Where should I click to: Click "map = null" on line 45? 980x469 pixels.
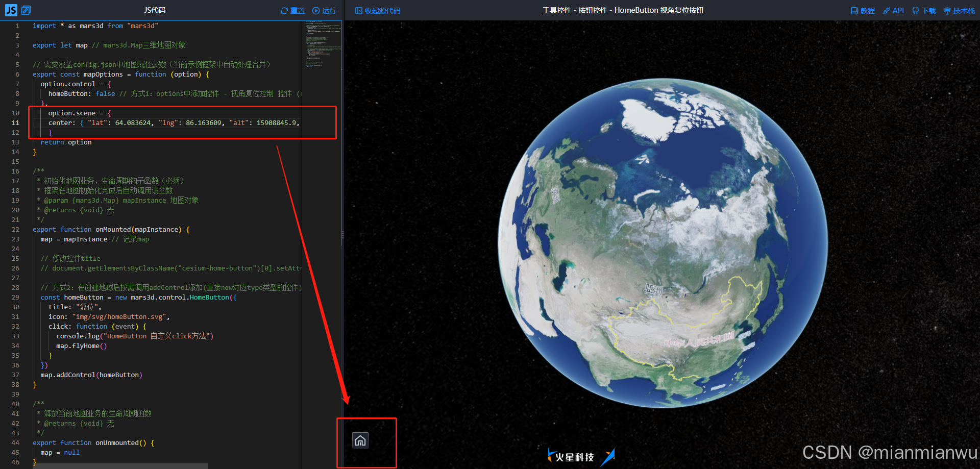(x=60, y=452)
